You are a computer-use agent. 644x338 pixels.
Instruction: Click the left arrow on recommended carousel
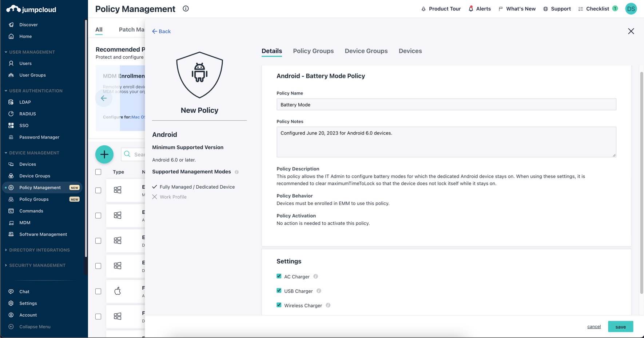104,98
